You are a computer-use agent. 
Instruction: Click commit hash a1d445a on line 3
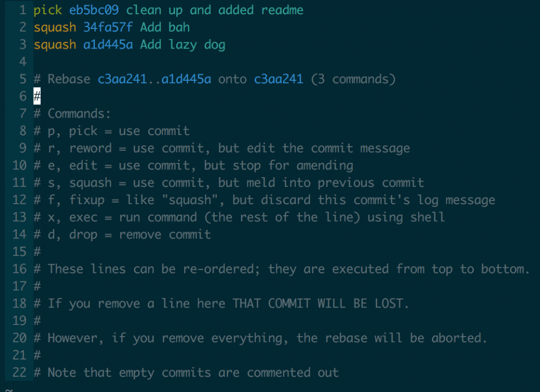click(108, 44)
